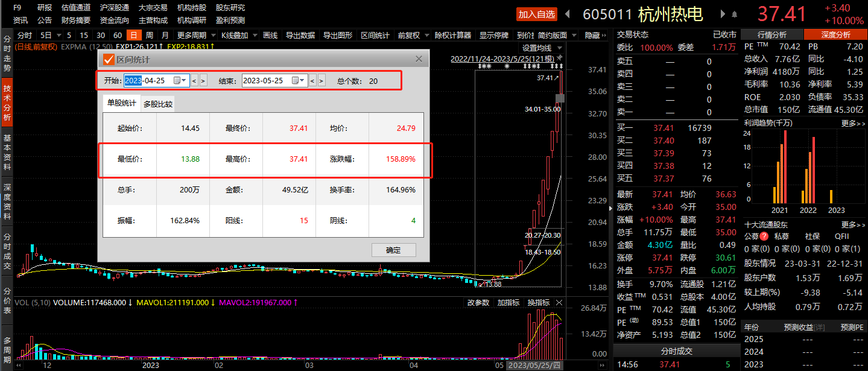Image resolution: width=868 pixels, height=371 pixels.
Task: Click the 导出数据 toolbar button
Action: [300, 36]
